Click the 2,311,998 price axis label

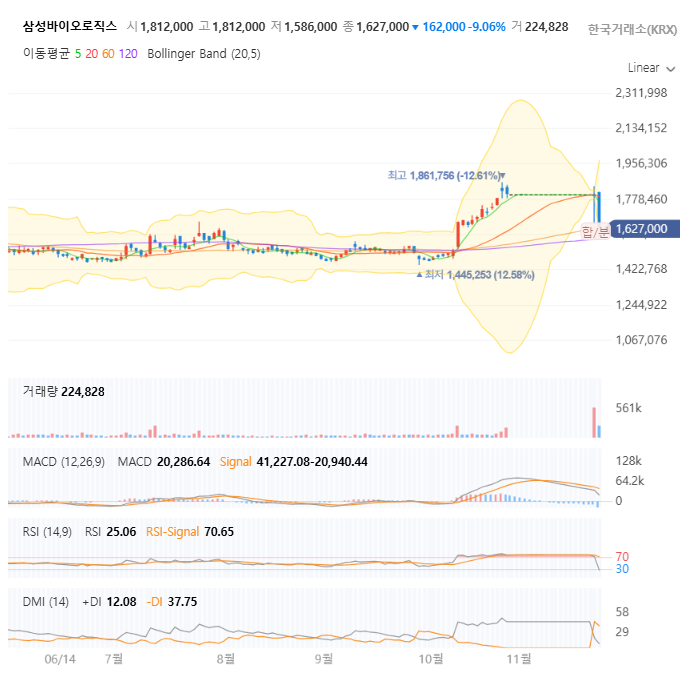(641, 93)
